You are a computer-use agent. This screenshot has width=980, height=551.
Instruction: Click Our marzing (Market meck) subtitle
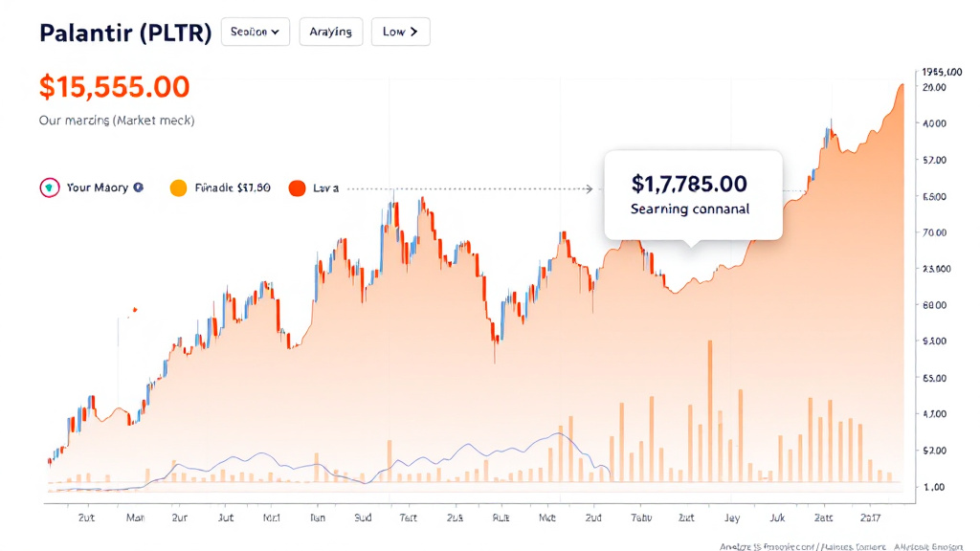(116, 120)
